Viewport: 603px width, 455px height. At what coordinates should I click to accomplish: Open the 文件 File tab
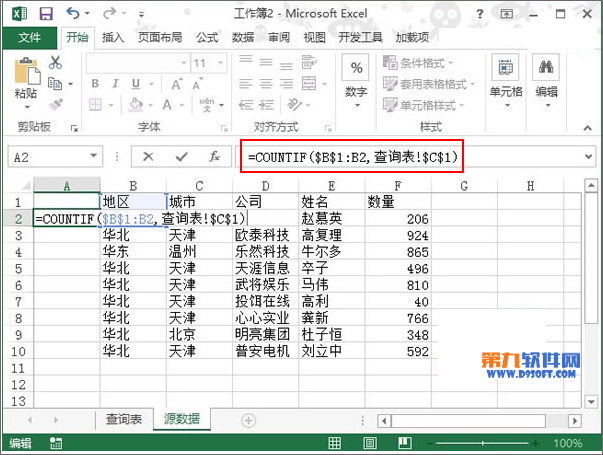(x=29, y=37)
